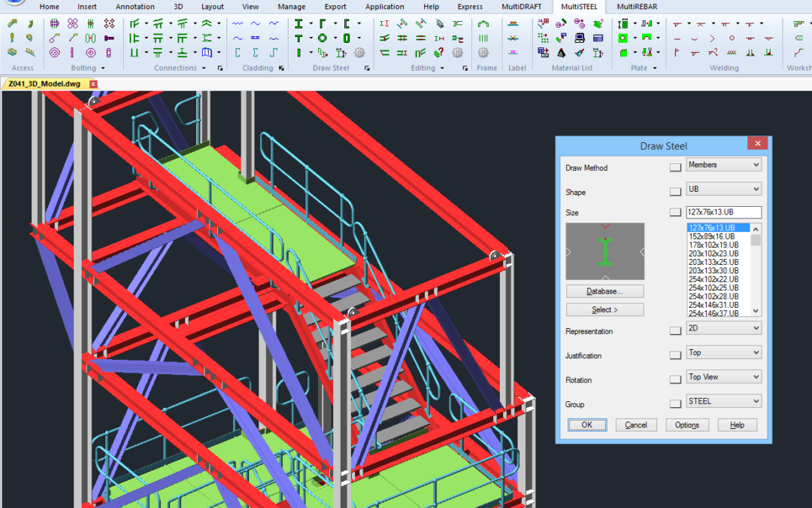Click the size list scrollbar down arrow

click(x=756, y=311)
